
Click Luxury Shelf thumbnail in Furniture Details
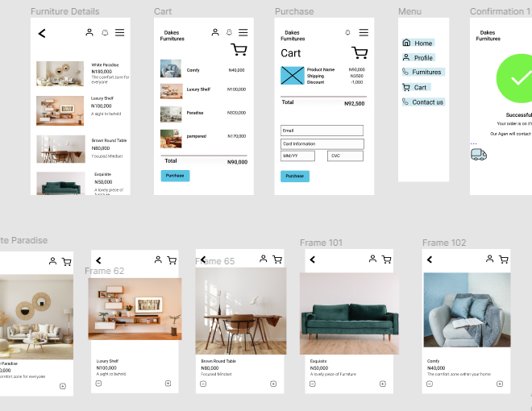[x=60, y=110]
